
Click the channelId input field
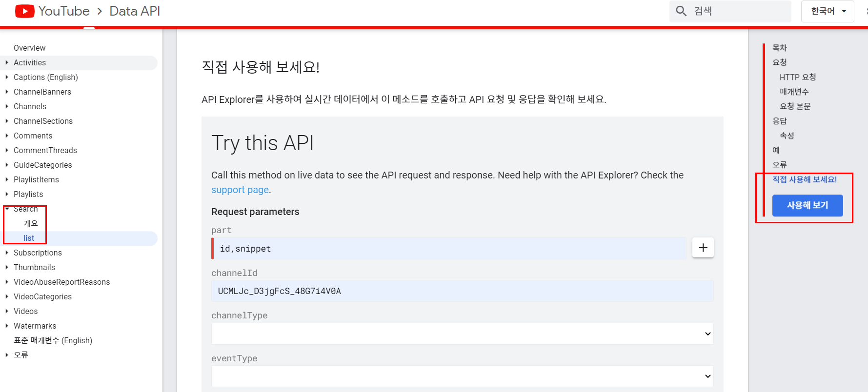pyautogui.click(x=462, y=291)
